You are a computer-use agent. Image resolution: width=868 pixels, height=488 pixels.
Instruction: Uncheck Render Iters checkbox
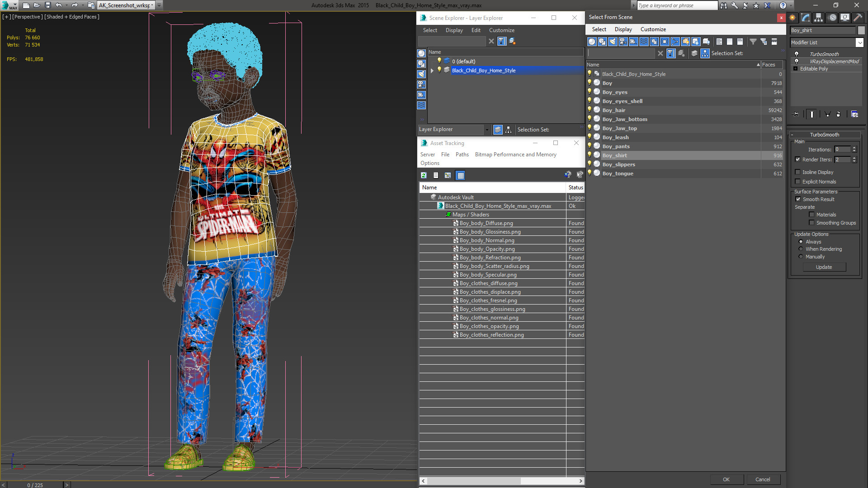(797, 160)
